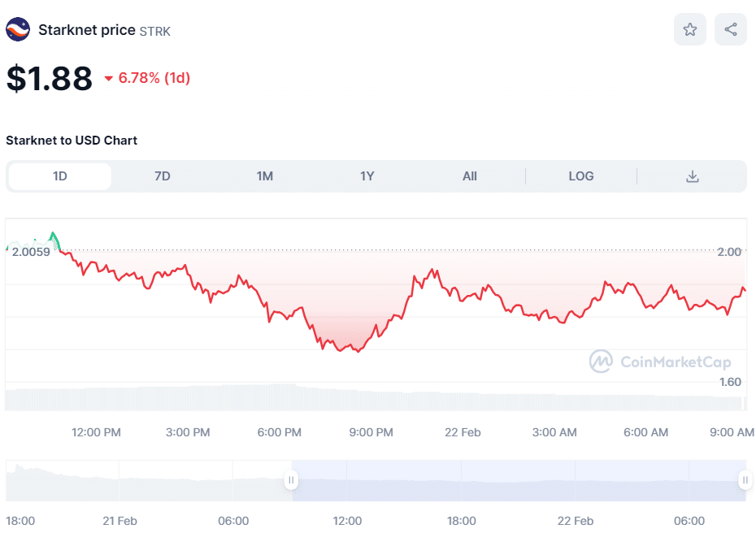
Task: Grab the left range selector handle
Action: pos(291,480)
